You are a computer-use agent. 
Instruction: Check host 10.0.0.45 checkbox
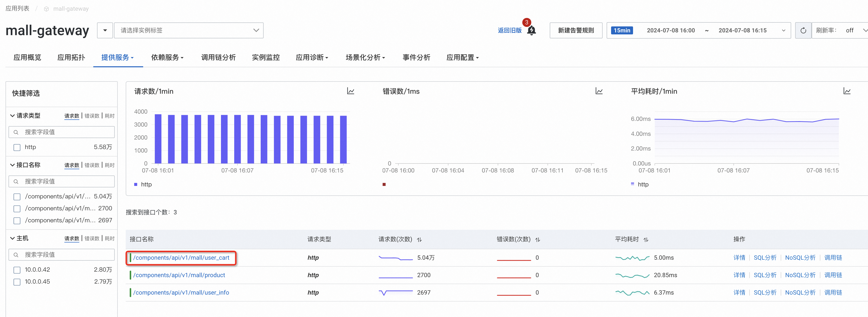tap(17, 282)
